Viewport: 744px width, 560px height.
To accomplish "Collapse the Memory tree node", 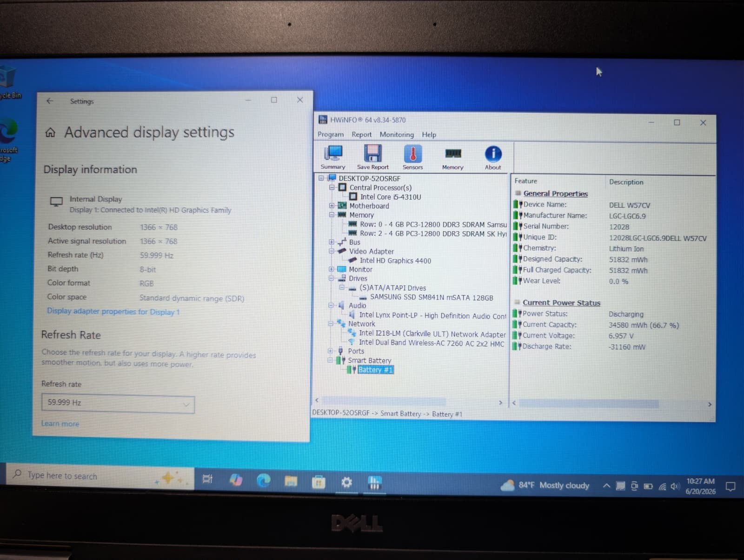I will 332,215.
